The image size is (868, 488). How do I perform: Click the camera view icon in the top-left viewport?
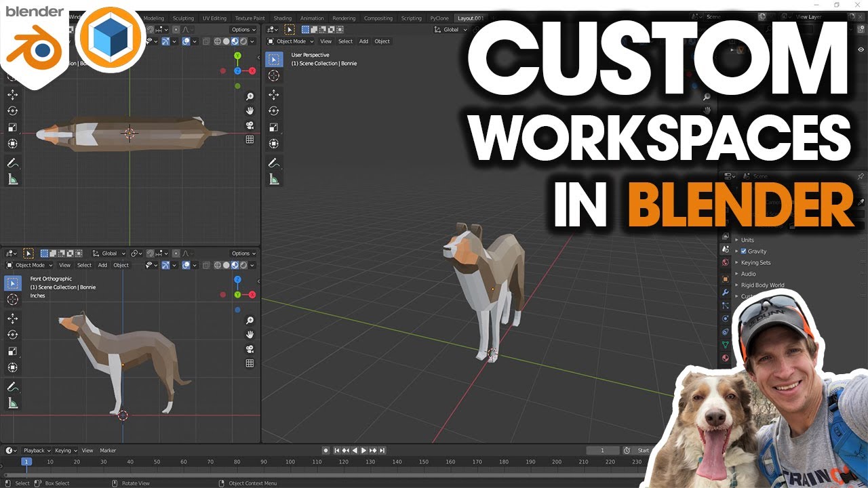click(250, 125)
